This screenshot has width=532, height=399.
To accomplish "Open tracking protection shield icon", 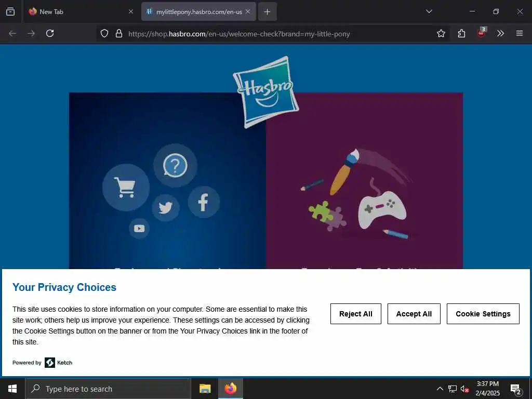I will 104,33.
